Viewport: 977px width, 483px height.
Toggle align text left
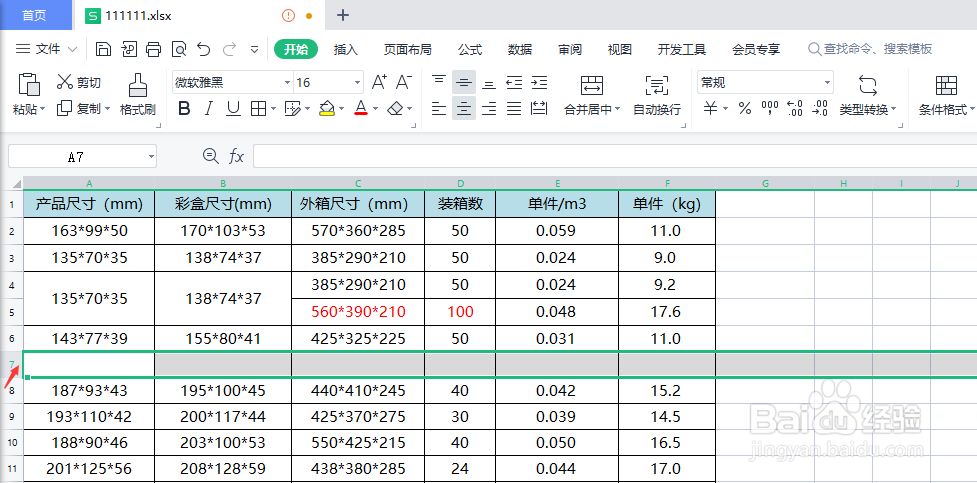[x=439, y=109]
